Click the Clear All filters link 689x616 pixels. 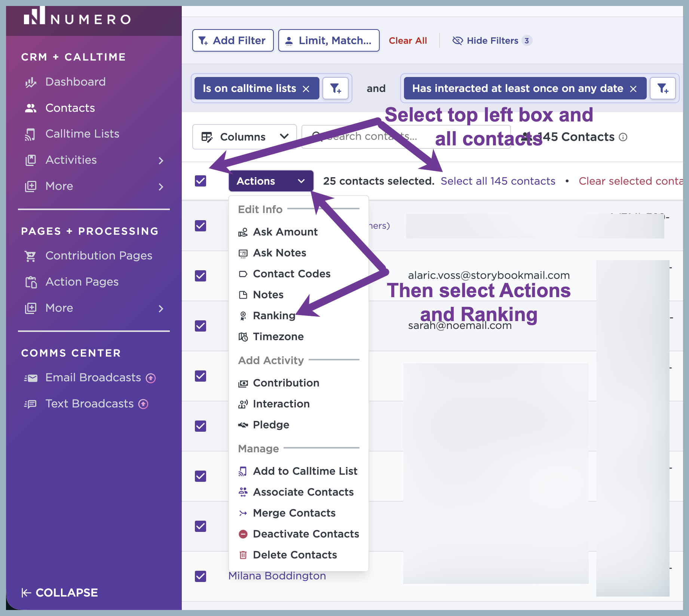(x=408, y=41)
